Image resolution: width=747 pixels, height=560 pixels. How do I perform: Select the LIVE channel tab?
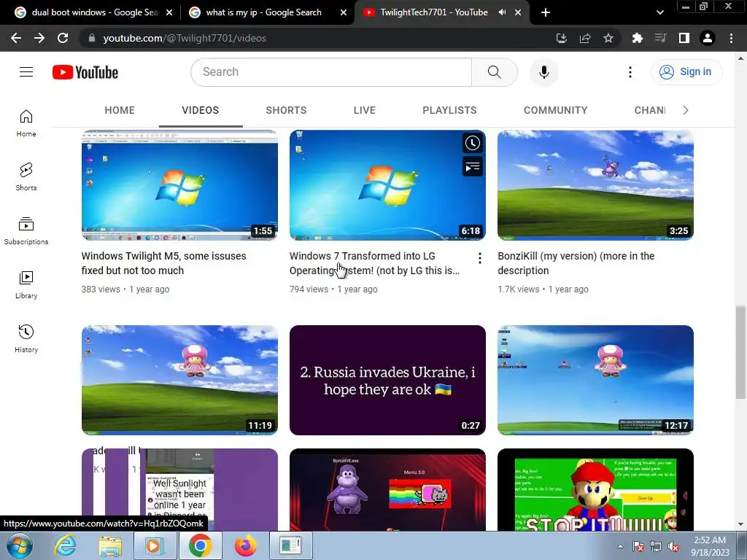coord(365,111)
